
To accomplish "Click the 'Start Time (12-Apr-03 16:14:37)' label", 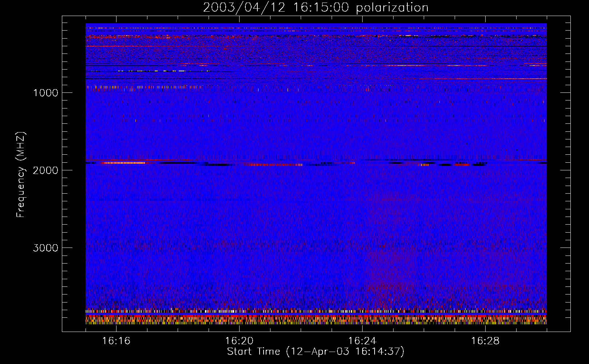I will [316, 352].
